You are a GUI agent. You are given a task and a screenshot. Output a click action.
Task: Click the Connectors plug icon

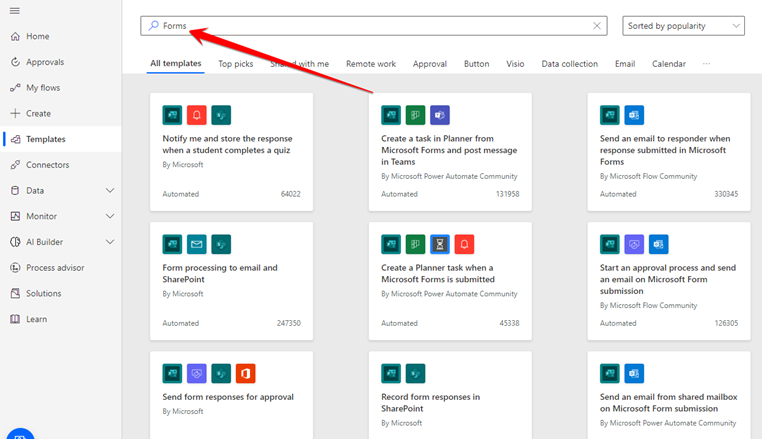[15, 165]
